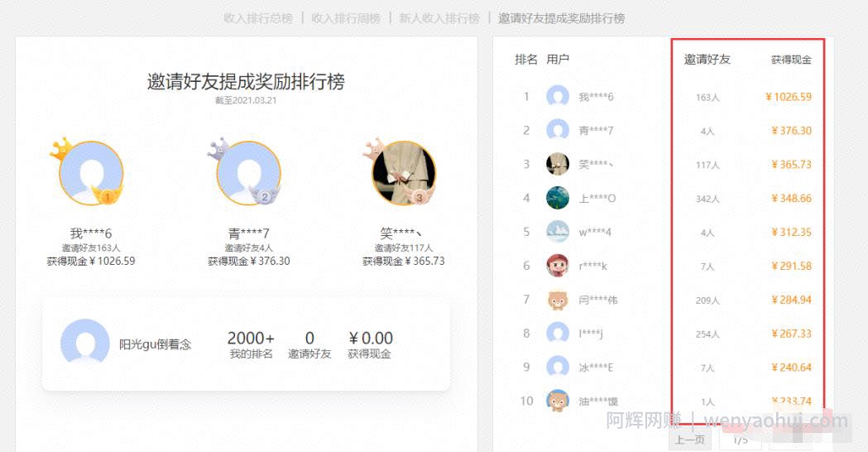The height and width of the screenshot is (452, 868).
Task: Click username r****k in list
Action: point(593,266)
